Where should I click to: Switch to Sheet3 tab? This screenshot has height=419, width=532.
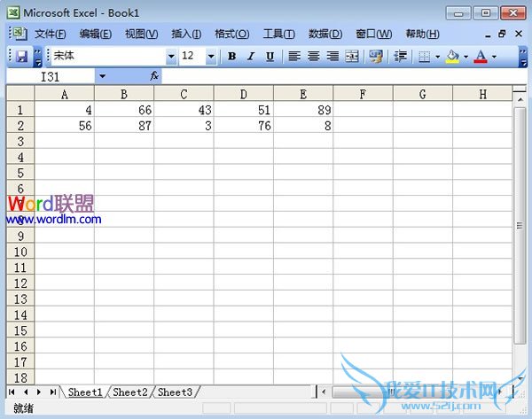click(x=175, y=392)
